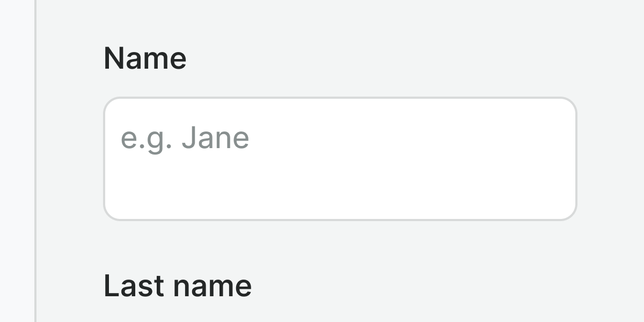Screen dimensions: 644x322
Task: Focus the Name text input field
Action: (x=340, y=159)
